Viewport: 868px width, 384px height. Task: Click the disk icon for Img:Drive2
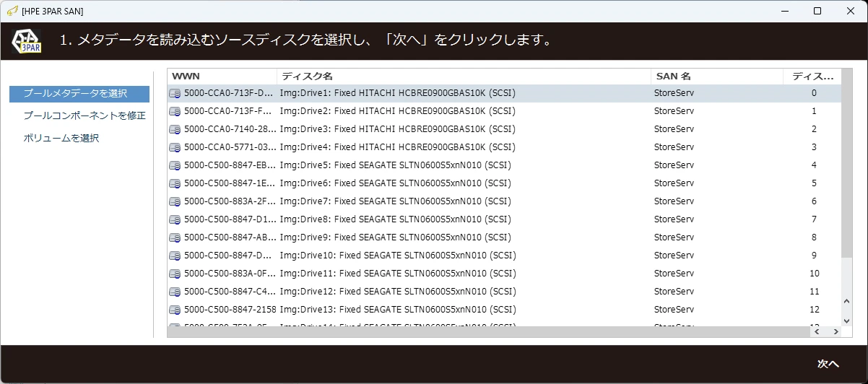(x=175, y=111)
